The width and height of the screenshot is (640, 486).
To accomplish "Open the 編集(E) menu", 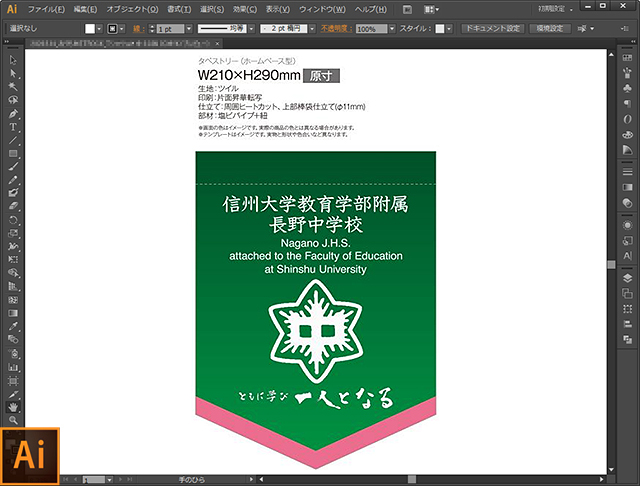I will (85, 9).
